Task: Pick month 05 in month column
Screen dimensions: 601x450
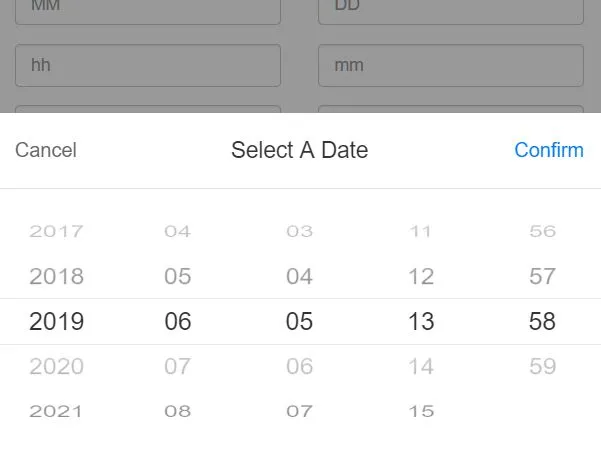Action: [177, 276]
